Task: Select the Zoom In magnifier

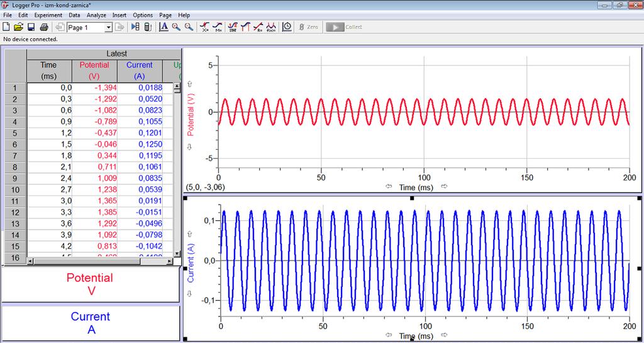Action: click(x=176, y=27)
